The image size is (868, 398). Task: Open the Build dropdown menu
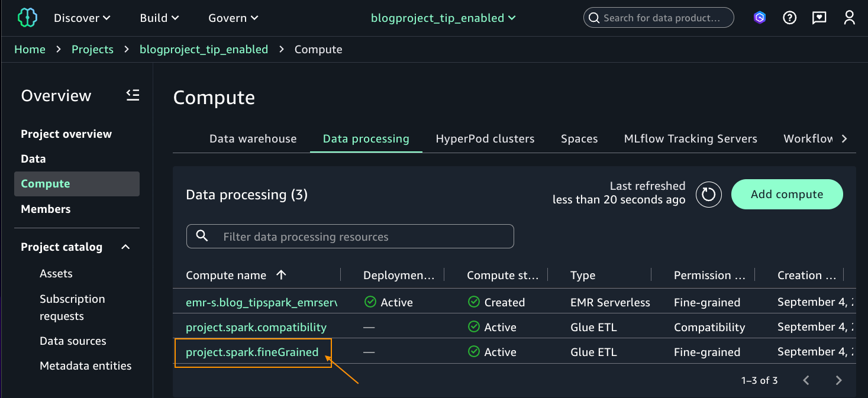(x=159, y=18)
